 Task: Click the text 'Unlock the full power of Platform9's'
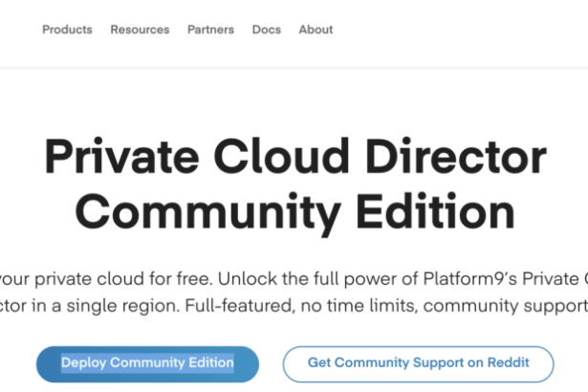click(368, 279)
